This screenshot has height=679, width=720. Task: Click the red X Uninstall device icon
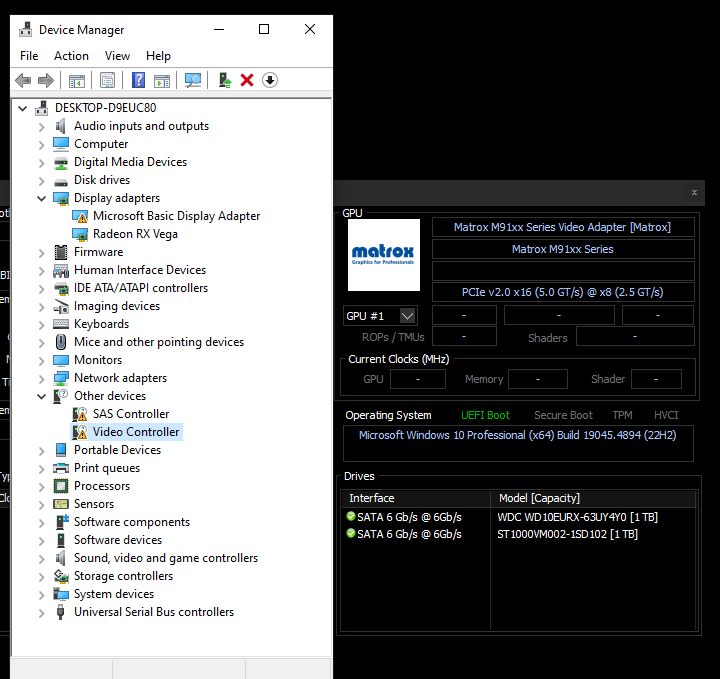pyautogui.click(x=247, y=80)
